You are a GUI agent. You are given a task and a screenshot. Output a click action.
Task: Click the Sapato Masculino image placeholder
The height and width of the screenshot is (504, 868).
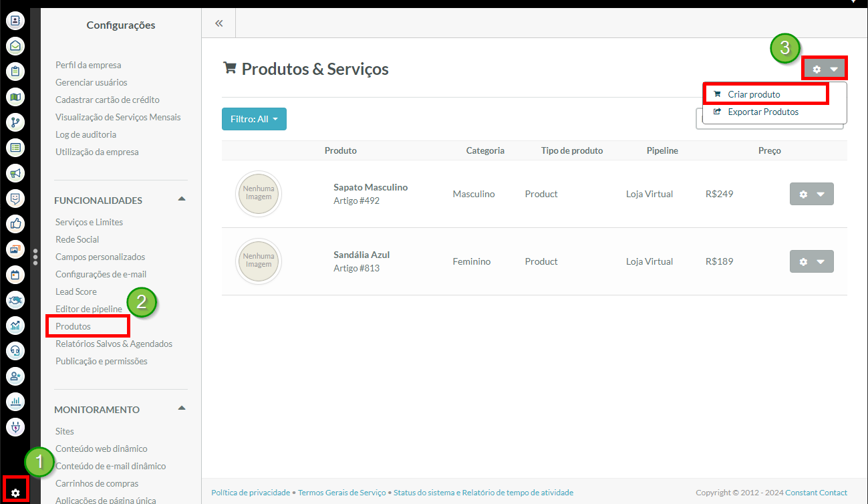259,194
